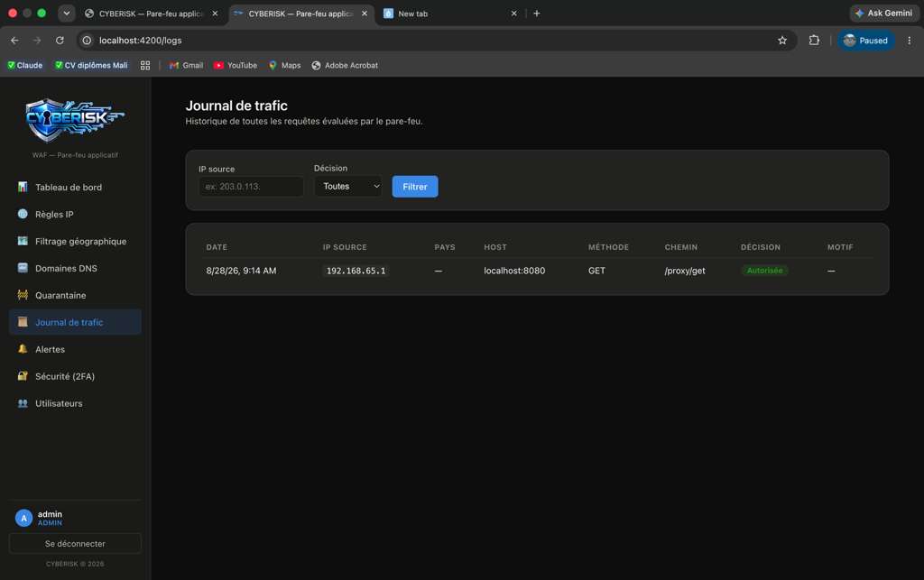The height and width of the screenshot is (580, 924).
Task: Select the Journal de trafic menu item
Action: point(75,322)
